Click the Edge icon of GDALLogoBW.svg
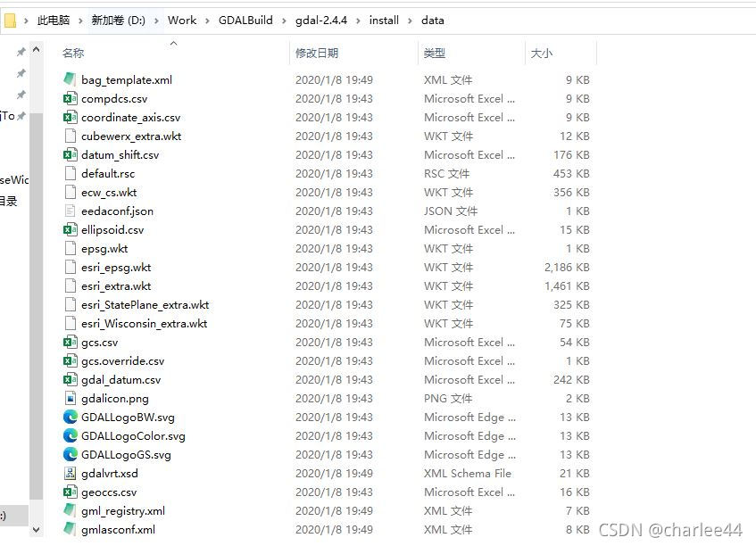Image resolution: width=756 pixels, height=546 pixels. [x=70, y=417]
